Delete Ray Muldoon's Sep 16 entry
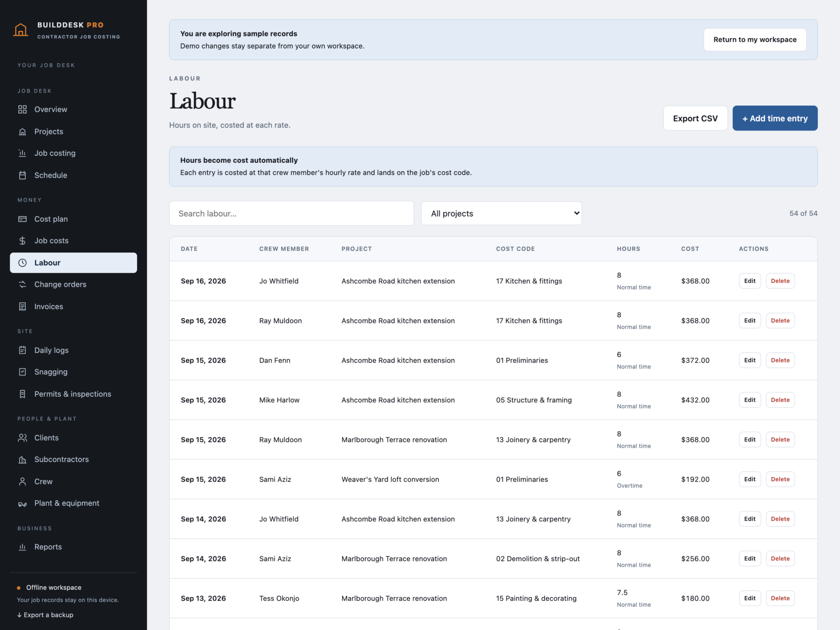840x630 pixels. click(x=780, y=321)
